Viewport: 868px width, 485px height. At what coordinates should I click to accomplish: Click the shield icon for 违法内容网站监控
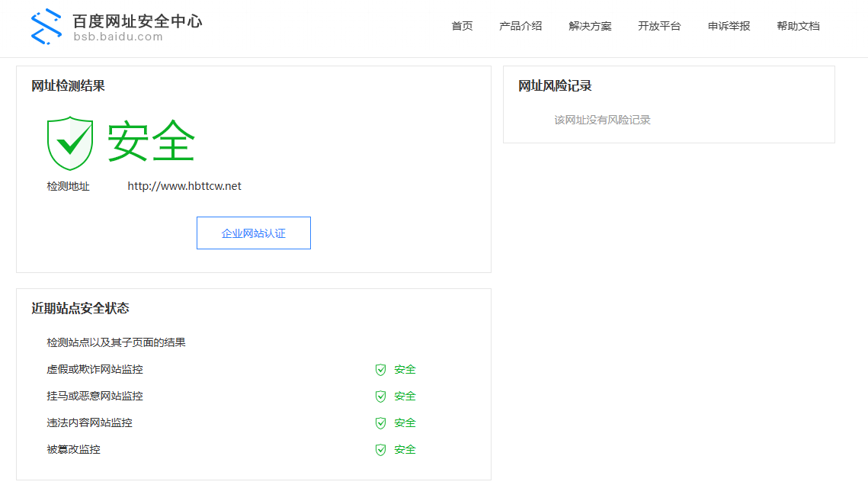[380, 423]
